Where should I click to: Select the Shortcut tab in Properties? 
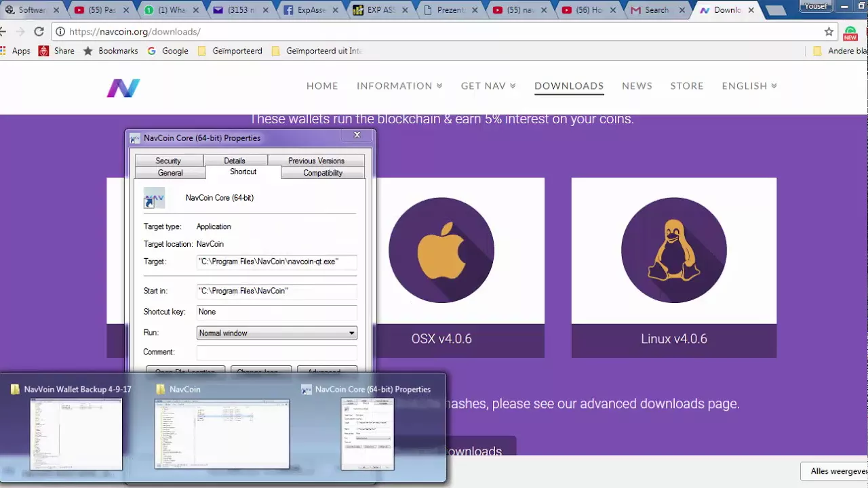coord(243,172)
